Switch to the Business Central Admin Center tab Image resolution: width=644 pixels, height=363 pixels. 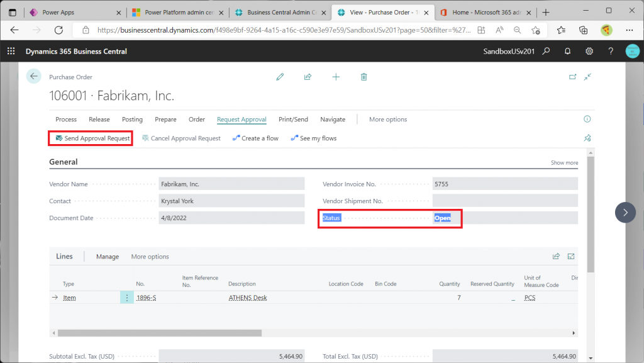pos(280,13)
